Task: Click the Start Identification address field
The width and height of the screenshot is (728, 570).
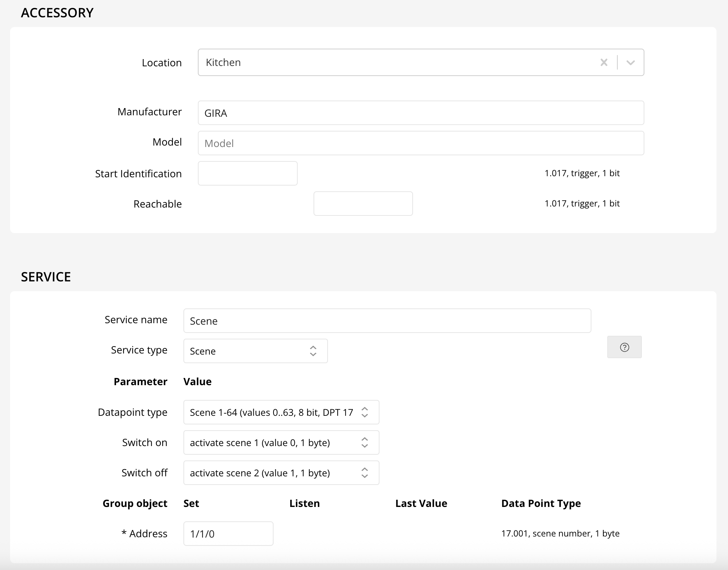Action: pyautogui.click(x=248, y=173)
